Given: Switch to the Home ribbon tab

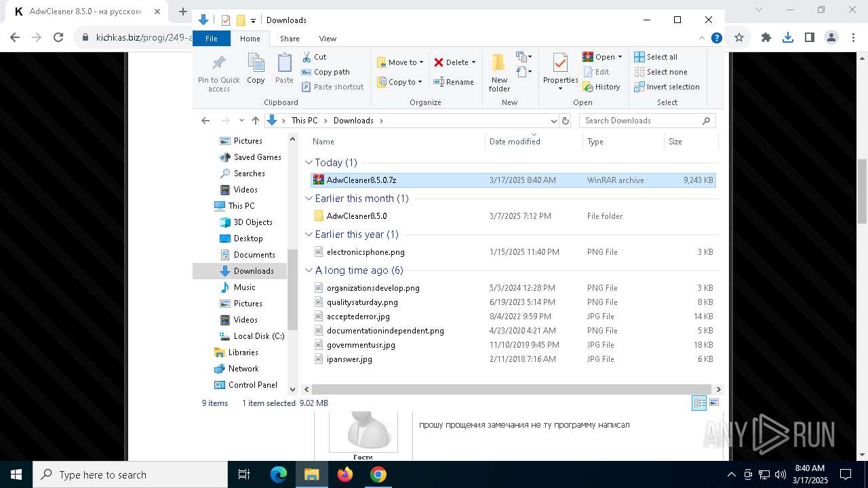Looking at the screenshot, I should [x=250, y=39].
